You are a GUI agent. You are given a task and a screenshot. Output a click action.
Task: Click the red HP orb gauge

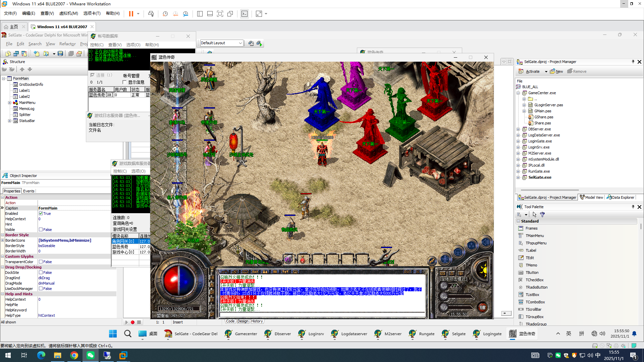pyautogui.click(x=171, y=281)
